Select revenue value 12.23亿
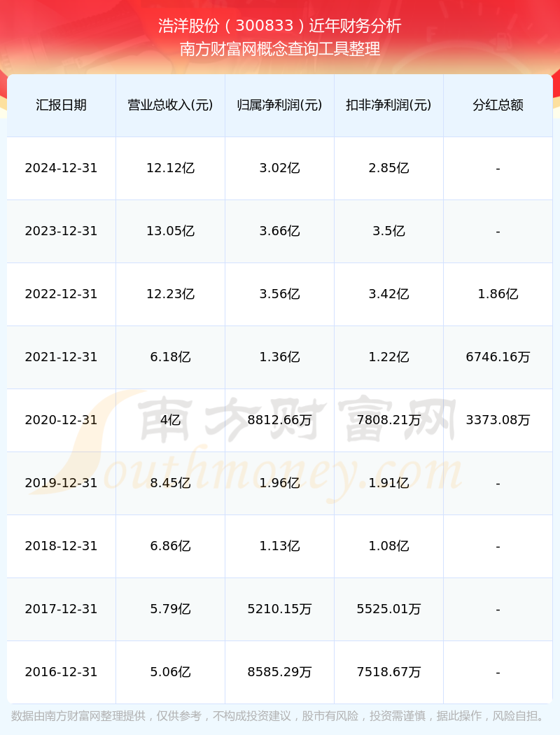This screenshot has width=560, height=735. pyautogui.click(x=171, y=294)
